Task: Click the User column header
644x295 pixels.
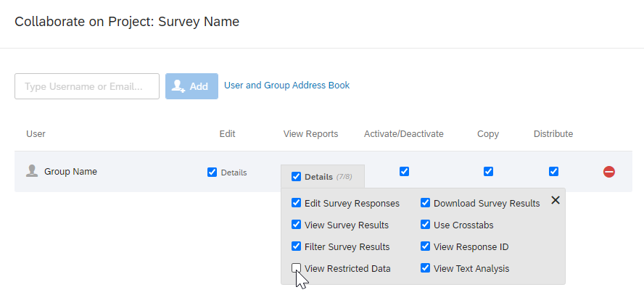Action: [36, 134]
